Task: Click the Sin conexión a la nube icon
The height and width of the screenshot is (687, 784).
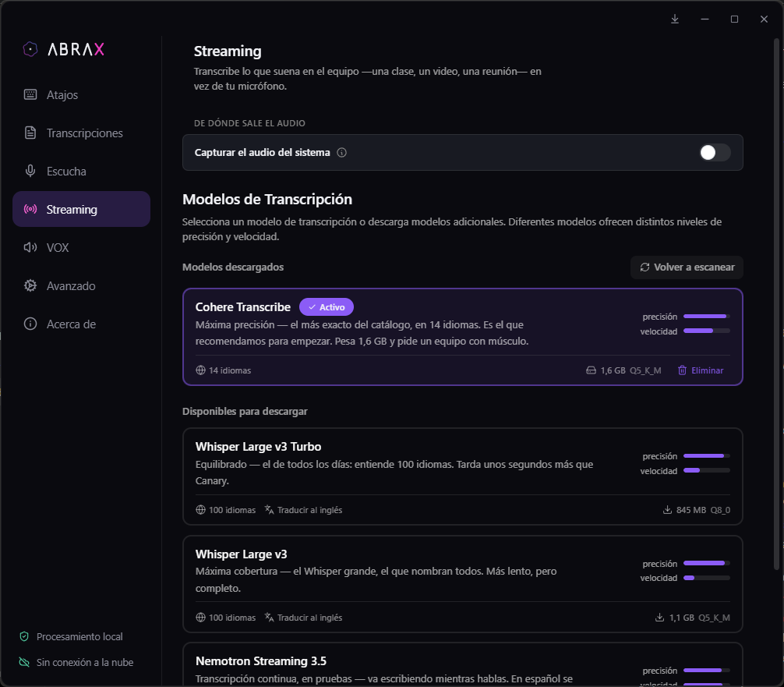Action: [24, 662]
